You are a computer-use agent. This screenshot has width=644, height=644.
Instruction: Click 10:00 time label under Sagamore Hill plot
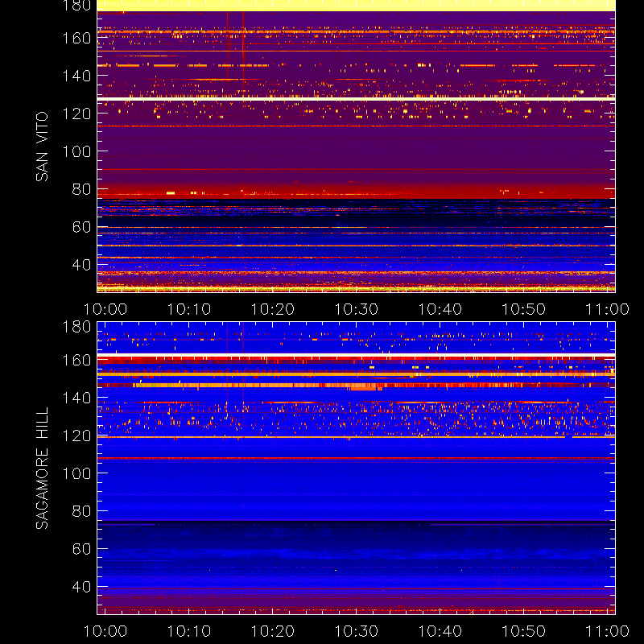(x=105, y=631)
